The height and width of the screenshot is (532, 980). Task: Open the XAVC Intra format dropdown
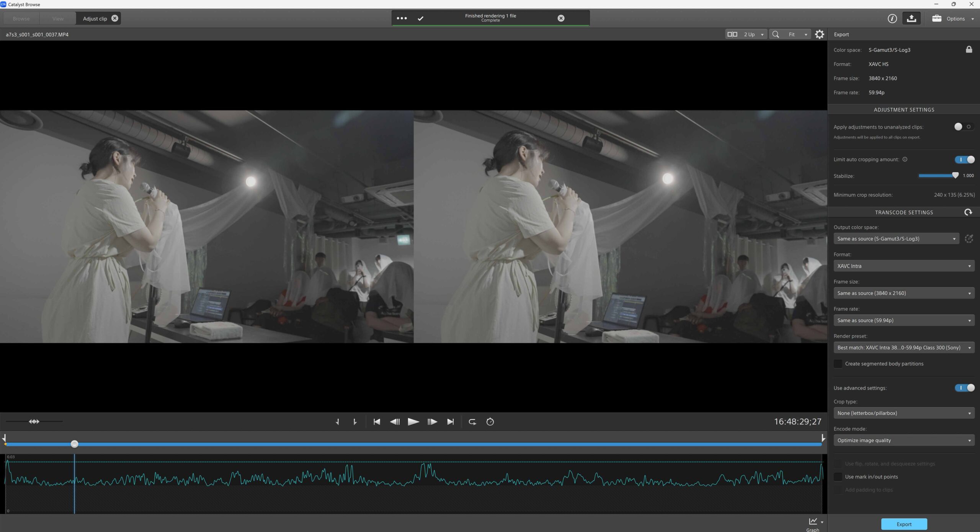click(x=904, y=266)
